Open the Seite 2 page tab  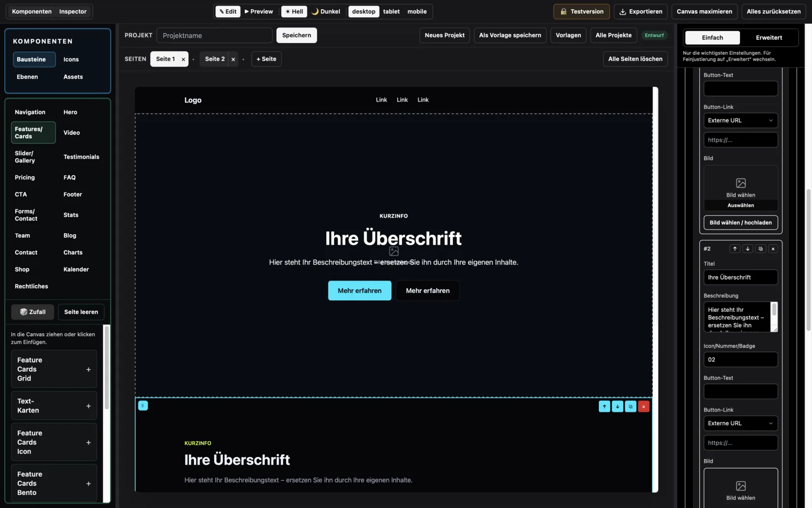(215, 59)
